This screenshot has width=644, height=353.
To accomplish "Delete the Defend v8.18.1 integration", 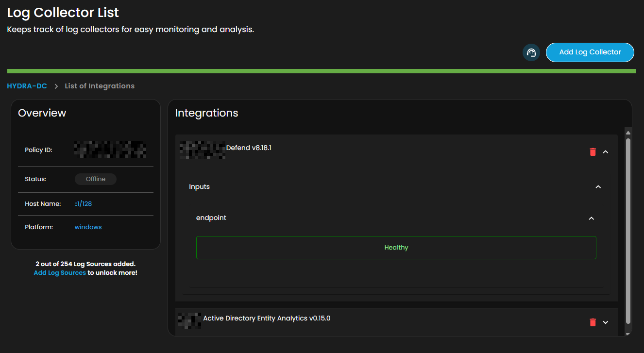I will point(593,152).
